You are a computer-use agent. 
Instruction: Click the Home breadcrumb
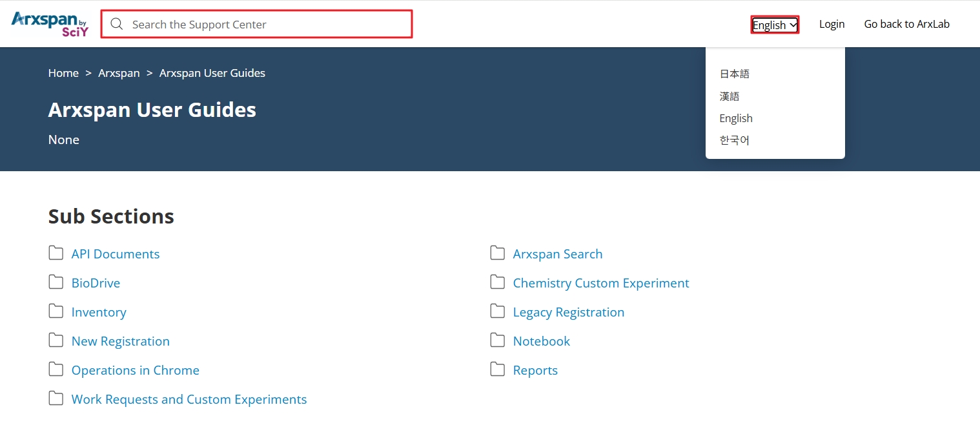pos(63,73)
